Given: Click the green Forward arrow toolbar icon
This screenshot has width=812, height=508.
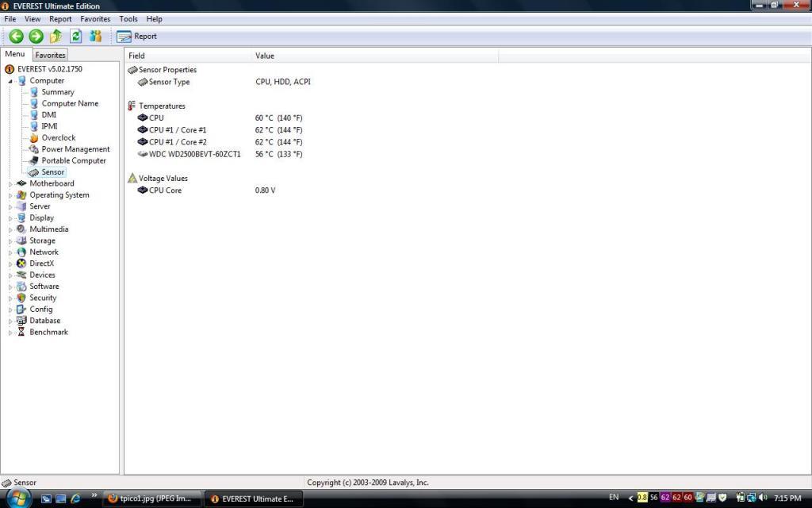Looking at the screenshot, I should pyautogui.click(x=36, y=37).
